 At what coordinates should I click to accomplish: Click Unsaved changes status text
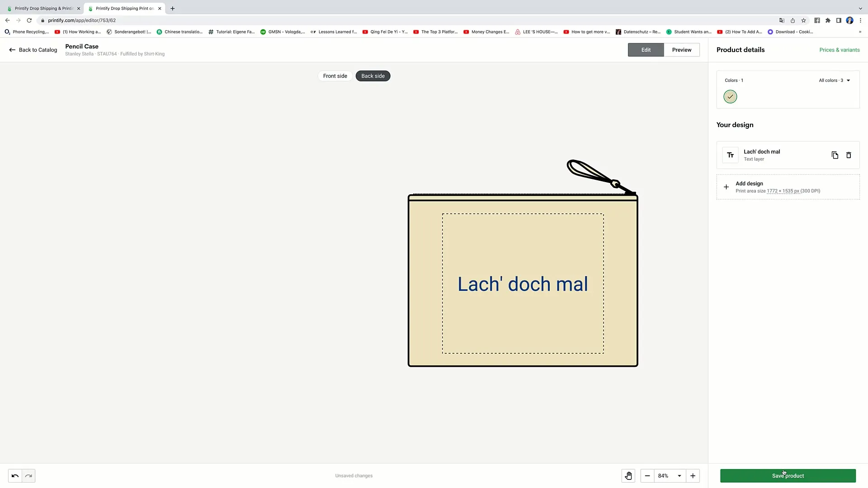(x=354, y=476)
